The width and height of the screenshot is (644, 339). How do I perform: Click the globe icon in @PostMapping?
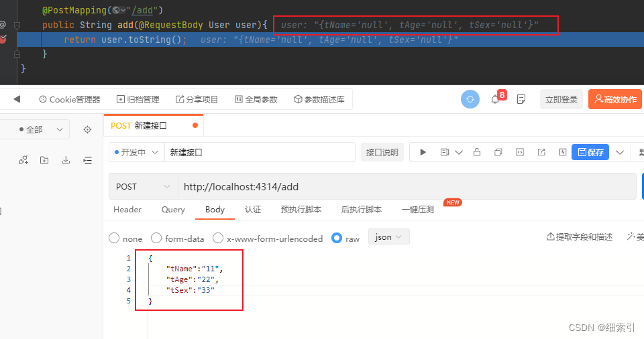click(x=116, y=10)
